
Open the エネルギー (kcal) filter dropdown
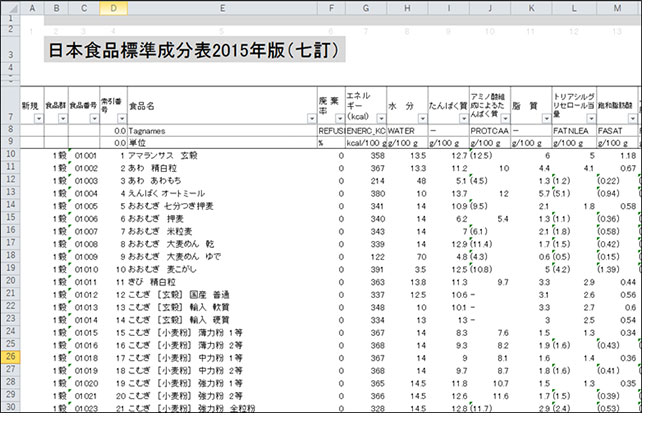click(x=381, y=119)
